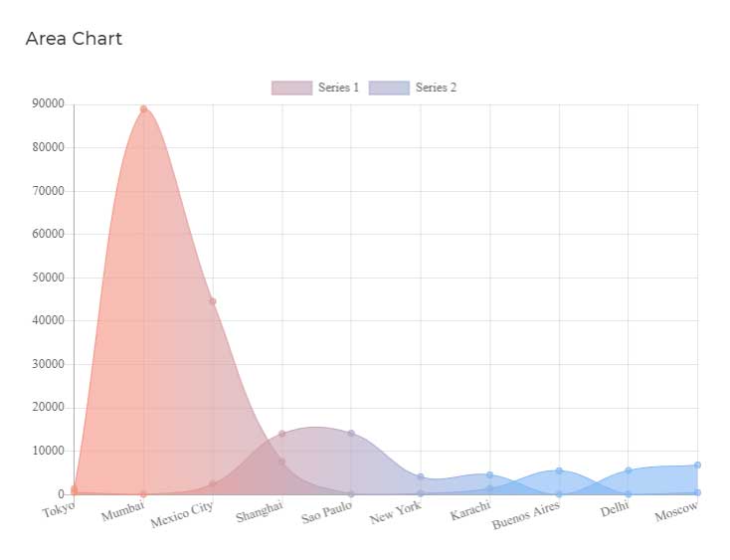Select Series 1 data point at Mexico City

(213, 301)
